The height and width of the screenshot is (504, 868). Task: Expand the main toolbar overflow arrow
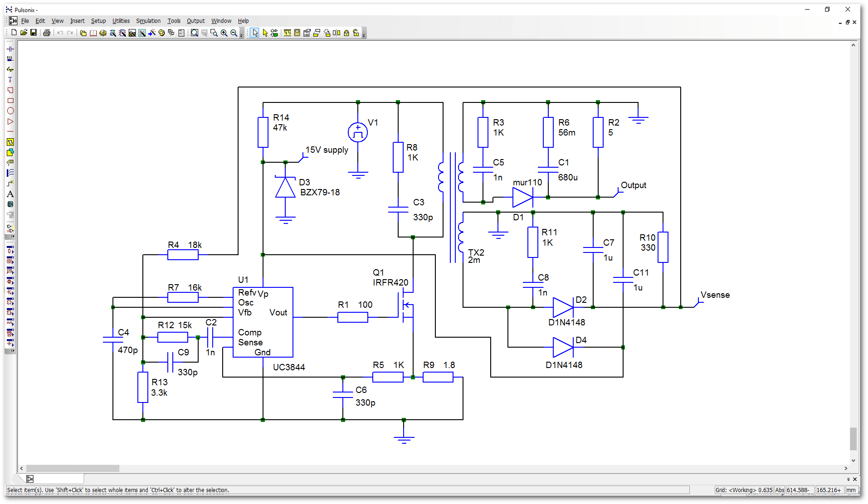coord(241,34)
